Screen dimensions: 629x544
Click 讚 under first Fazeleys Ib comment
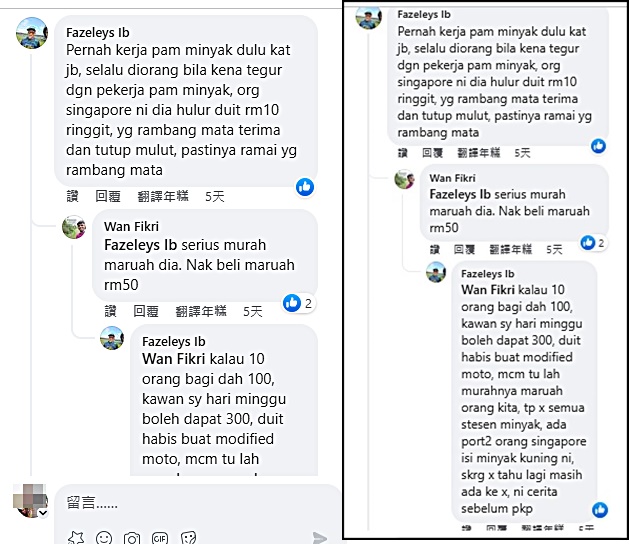tap(72, 196)
